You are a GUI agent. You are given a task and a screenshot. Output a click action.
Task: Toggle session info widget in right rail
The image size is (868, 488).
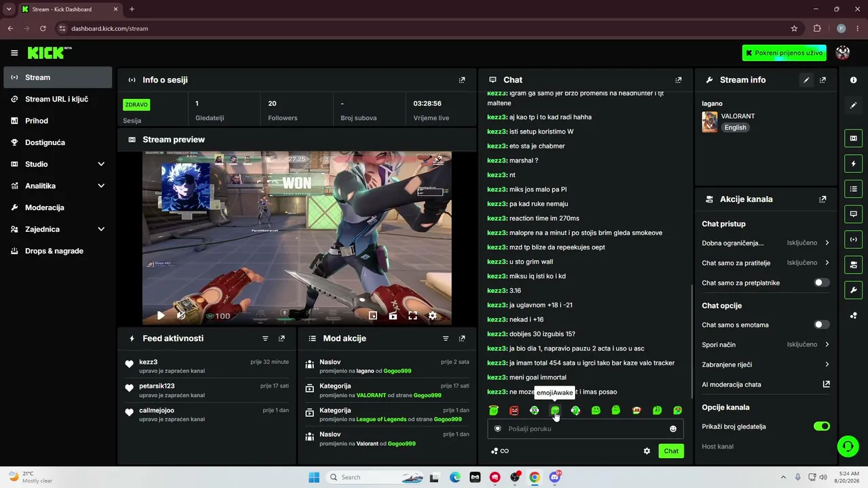pos(853,239)
